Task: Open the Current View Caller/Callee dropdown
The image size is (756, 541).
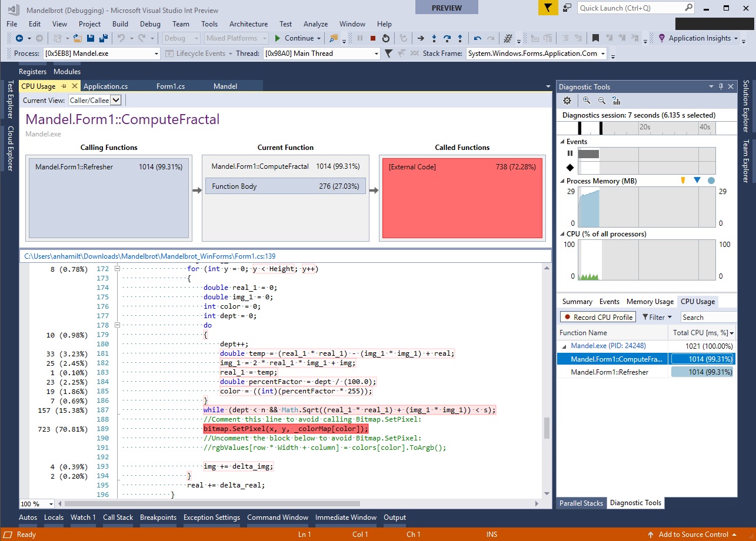Action: click(x=95, y=101)
